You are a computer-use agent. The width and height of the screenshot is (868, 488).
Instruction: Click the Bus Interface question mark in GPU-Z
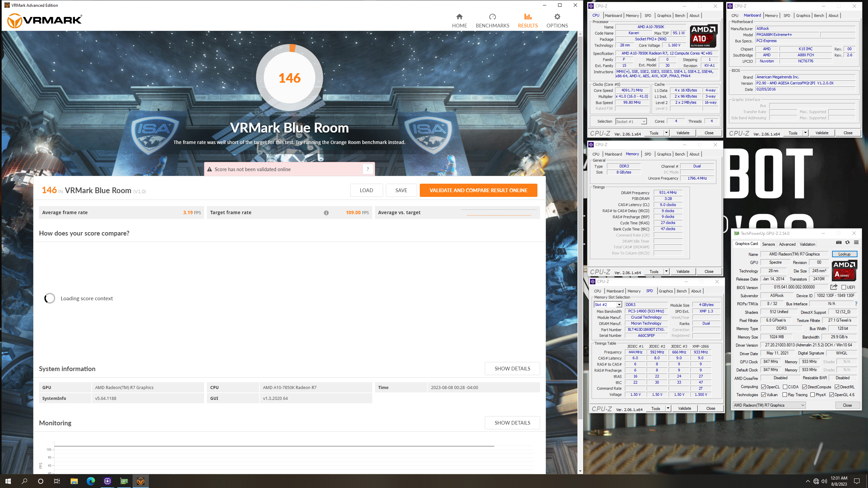click(x=856, y=304)
